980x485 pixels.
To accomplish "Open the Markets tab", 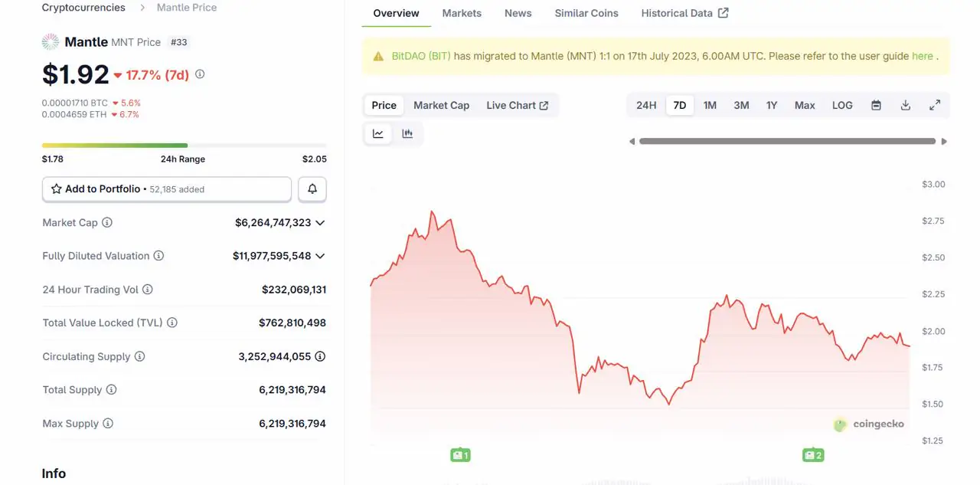I will pyautogui.click(x=462, y=13).
